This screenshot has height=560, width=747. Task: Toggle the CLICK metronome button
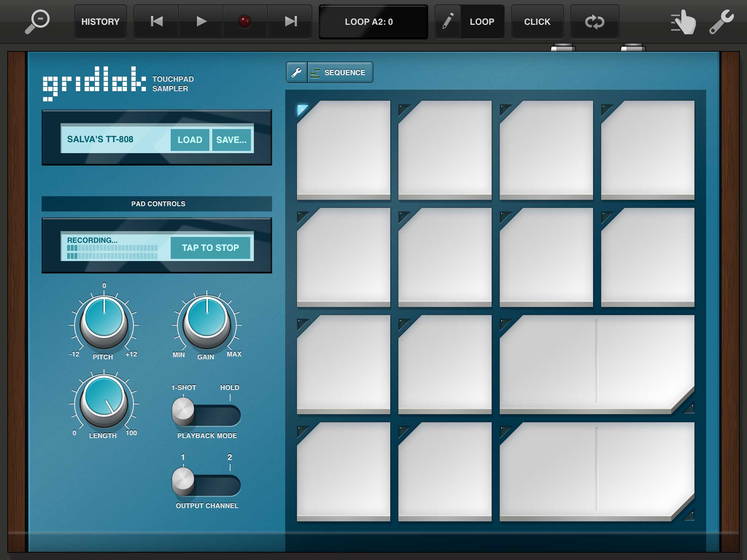[x=537, y=22]
